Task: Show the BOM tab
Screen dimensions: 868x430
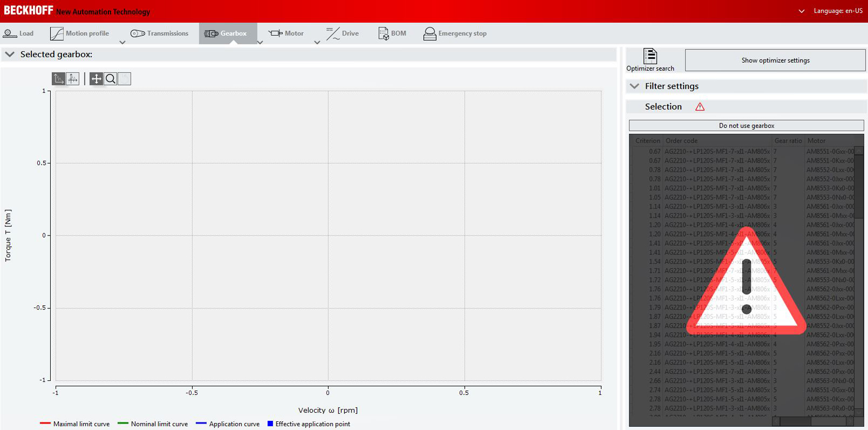Action: pos(392,33)
